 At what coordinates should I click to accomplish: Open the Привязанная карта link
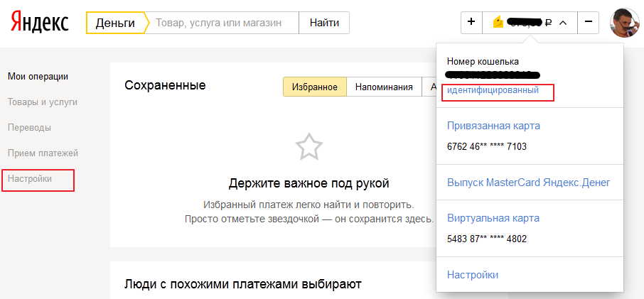pos(493,126)
